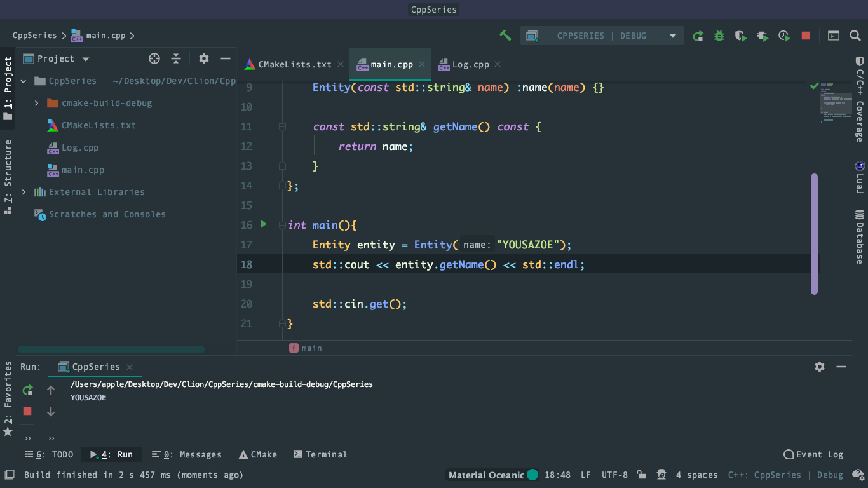Toggle tool window buttons at bottom-left corner
The height and width of the screenshot is (488, 868).
point(10,475)
